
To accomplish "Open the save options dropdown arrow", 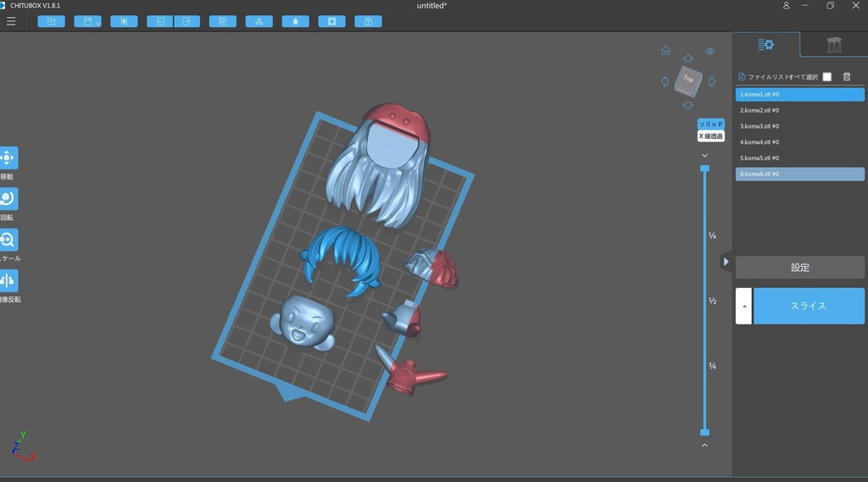I will coord(98,23).
